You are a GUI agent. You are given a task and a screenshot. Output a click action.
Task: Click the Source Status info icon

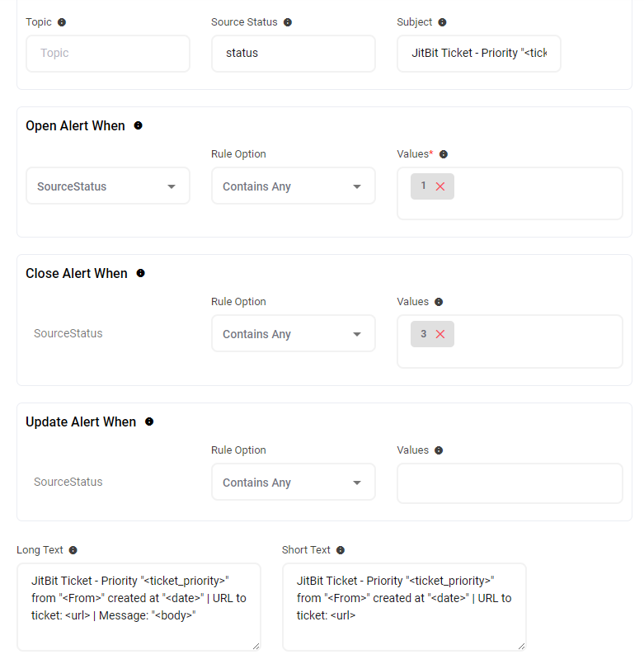[288, 22]
